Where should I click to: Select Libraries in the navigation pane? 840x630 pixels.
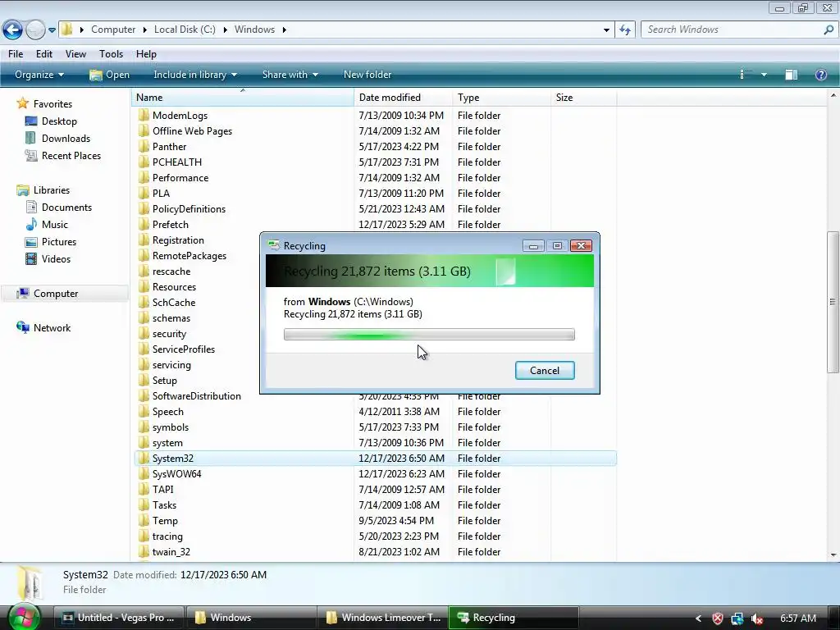click(52, 190)
